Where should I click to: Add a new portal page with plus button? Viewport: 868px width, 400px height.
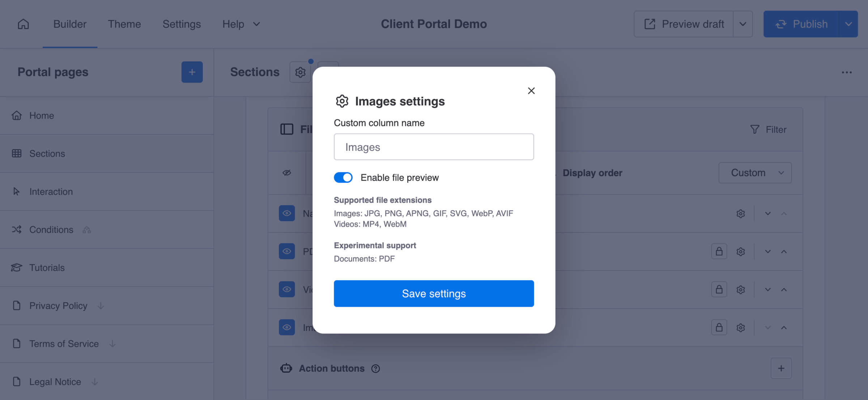(x=192, y=72)
